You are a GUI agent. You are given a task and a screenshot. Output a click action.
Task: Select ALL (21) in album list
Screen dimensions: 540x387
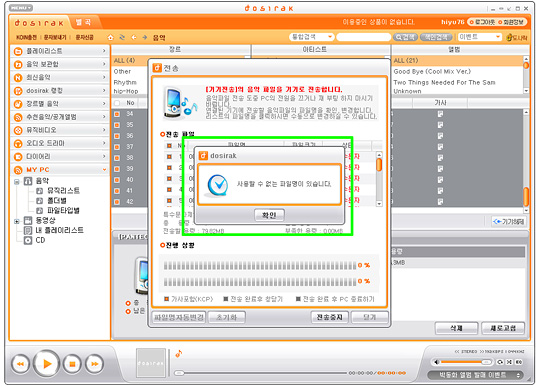tap(457, 61)
